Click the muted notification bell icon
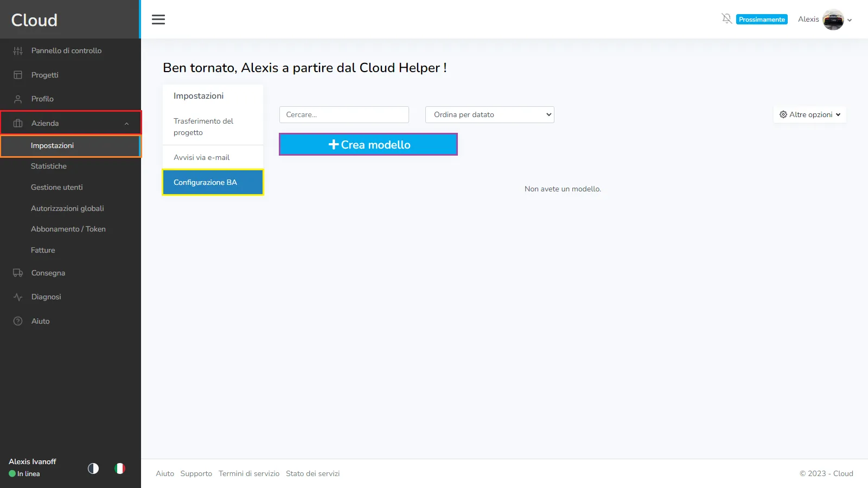The height and width of the screenshot is (488, 868). click(x=727, y=19)
